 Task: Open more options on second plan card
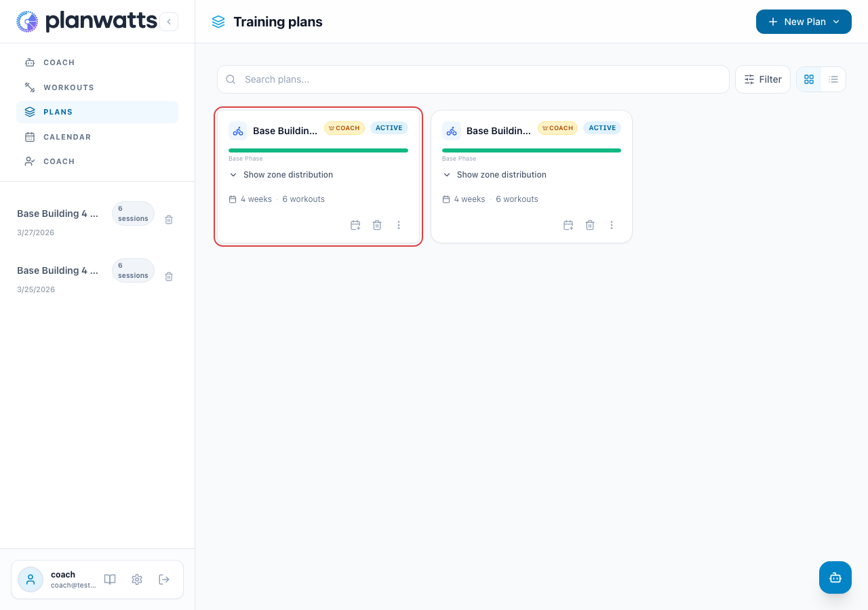612,225
